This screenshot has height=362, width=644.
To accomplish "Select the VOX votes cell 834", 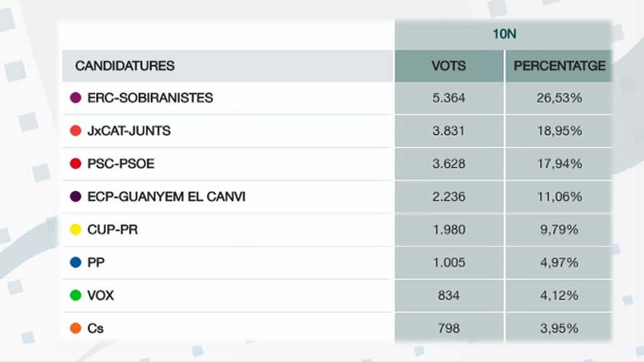I will pos(449,295).
